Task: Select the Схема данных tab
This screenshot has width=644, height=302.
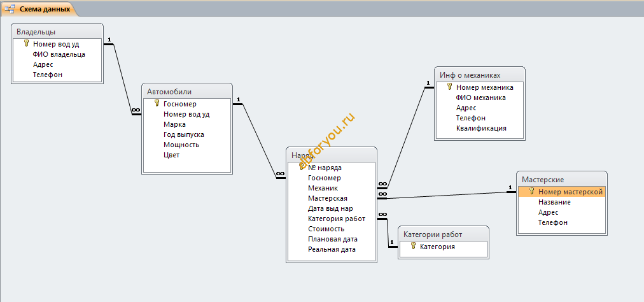Action: (x=39, y=9)
